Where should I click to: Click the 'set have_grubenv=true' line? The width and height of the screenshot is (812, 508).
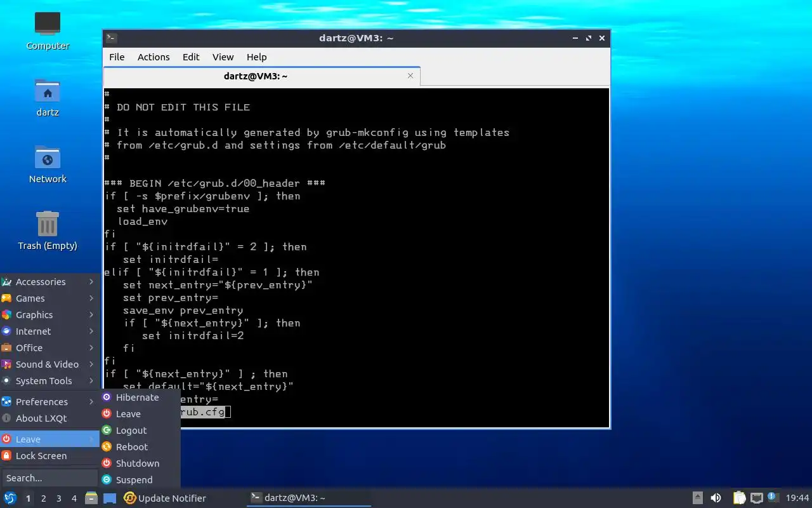click(183, 209)
